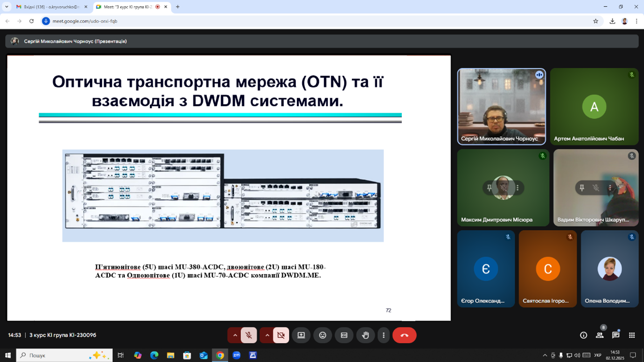
Task: Switch to Chrome on the taskbar
Action: (x=220, y=355)
